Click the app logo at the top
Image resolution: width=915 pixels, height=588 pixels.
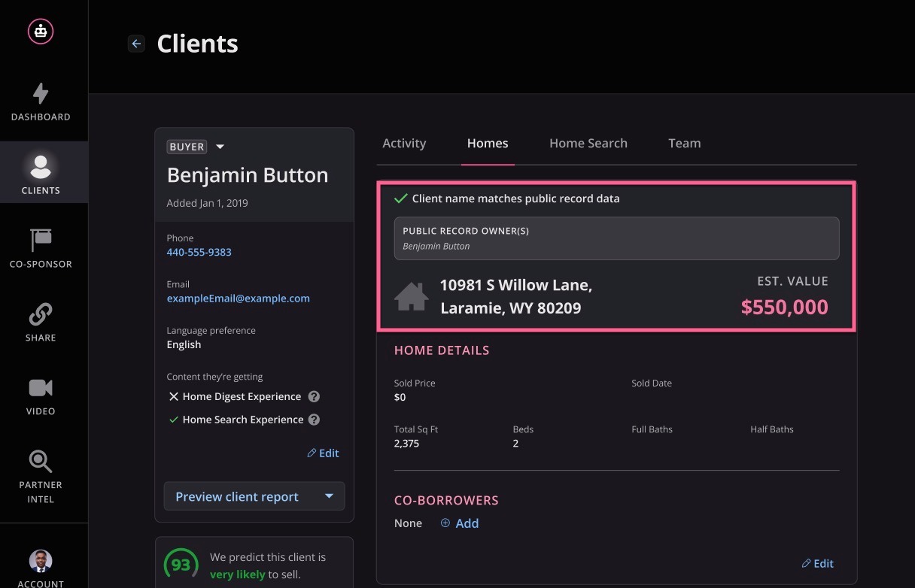(41, 31)
